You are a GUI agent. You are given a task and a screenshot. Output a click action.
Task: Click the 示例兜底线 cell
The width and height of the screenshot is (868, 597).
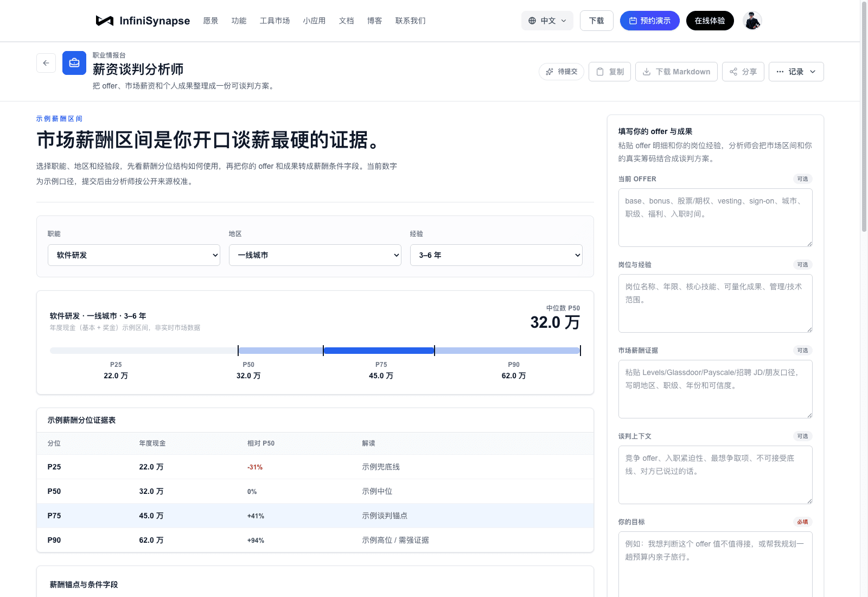tap(381, 467)
